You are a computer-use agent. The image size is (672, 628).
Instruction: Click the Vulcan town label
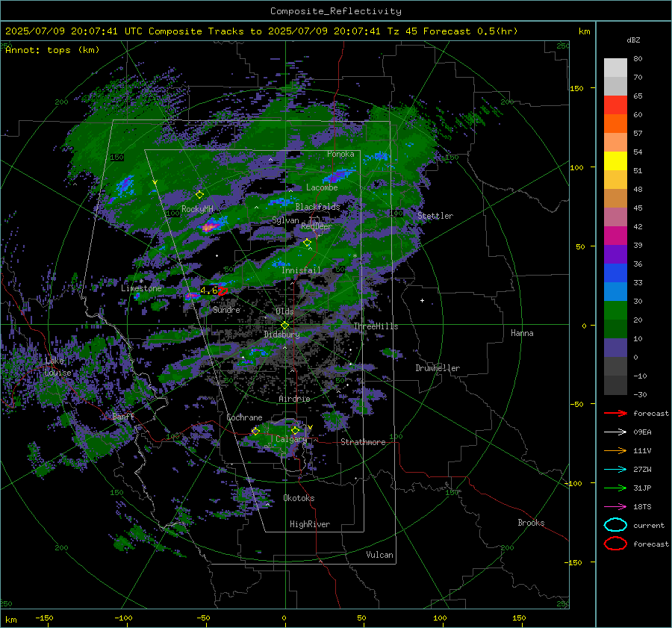(x=379, y=555)
